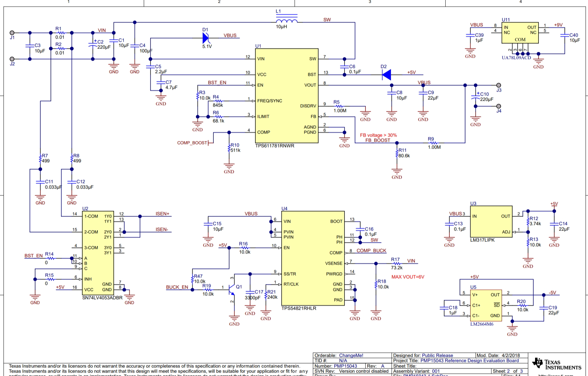Select the U3 LM317LIPK regulator block
This screenshot has width=588, height=376.
pyautogui.click(x=491, y=221)
